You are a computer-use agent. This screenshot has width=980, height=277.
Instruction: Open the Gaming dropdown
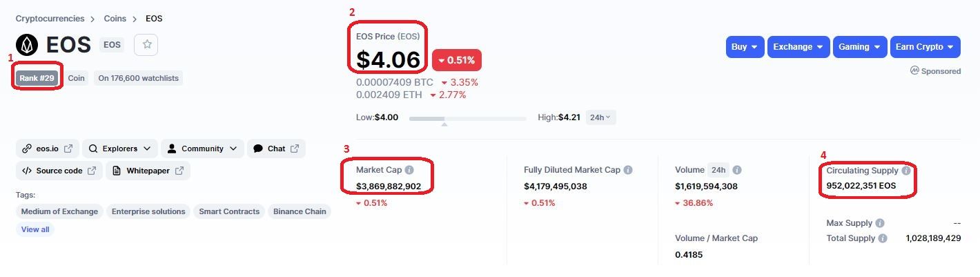click(x=859, y=47)
